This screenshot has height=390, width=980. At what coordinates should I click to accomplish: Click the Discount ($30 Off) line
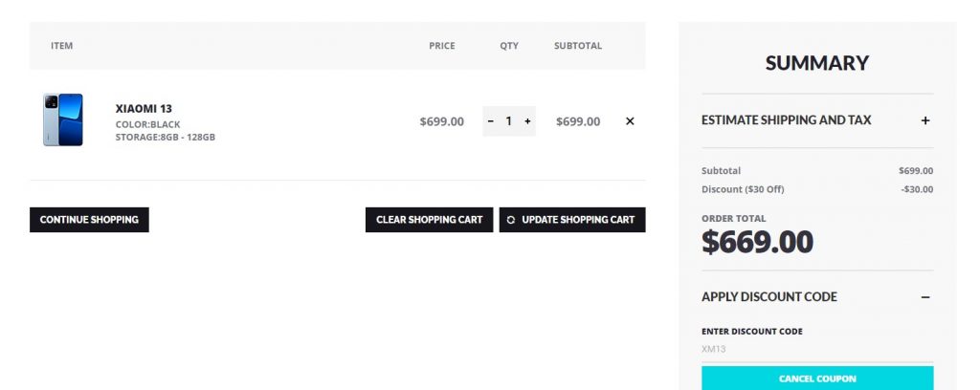817,189
